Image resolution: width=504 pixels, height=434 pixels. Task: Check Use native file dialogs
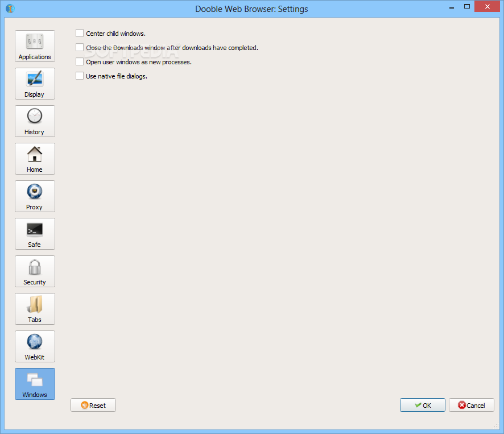click(80, 76)
